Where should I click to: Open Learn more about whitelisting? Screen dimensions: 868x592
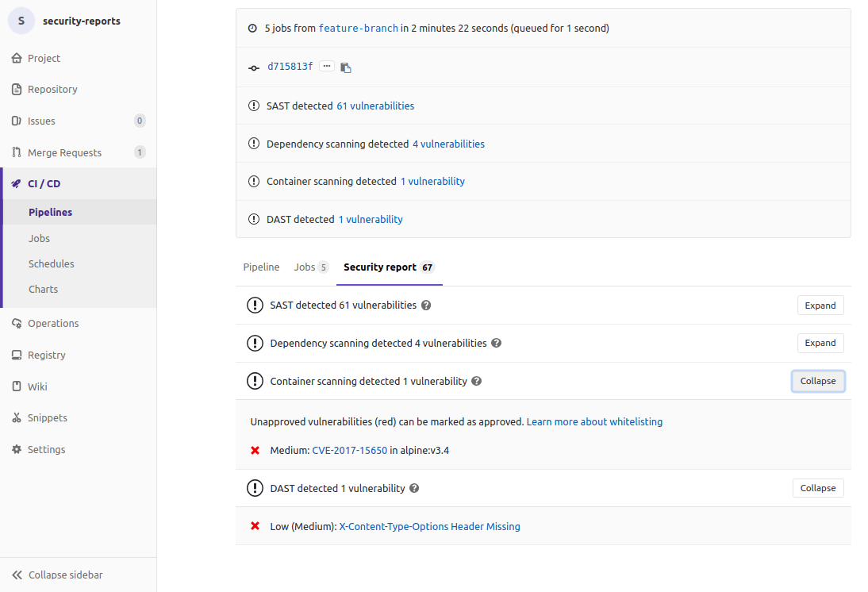(x=594, y=421)
